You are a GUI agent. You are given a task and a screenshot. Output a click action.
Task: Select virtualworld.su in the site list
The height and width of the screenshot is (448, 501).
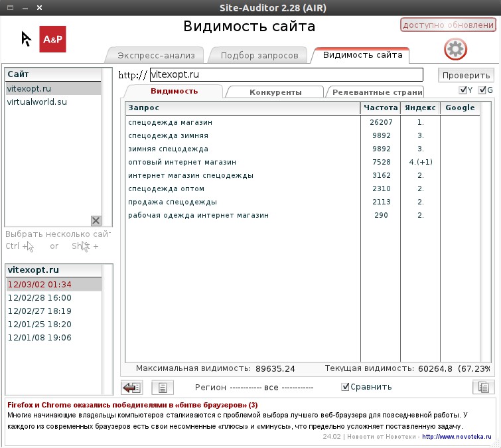(37, 102)
